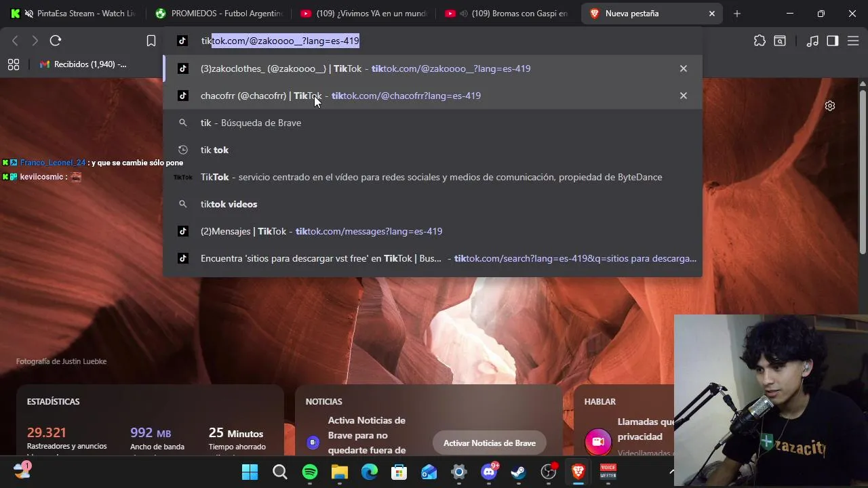Open File Explorer from the taskbar

(340, 472)
